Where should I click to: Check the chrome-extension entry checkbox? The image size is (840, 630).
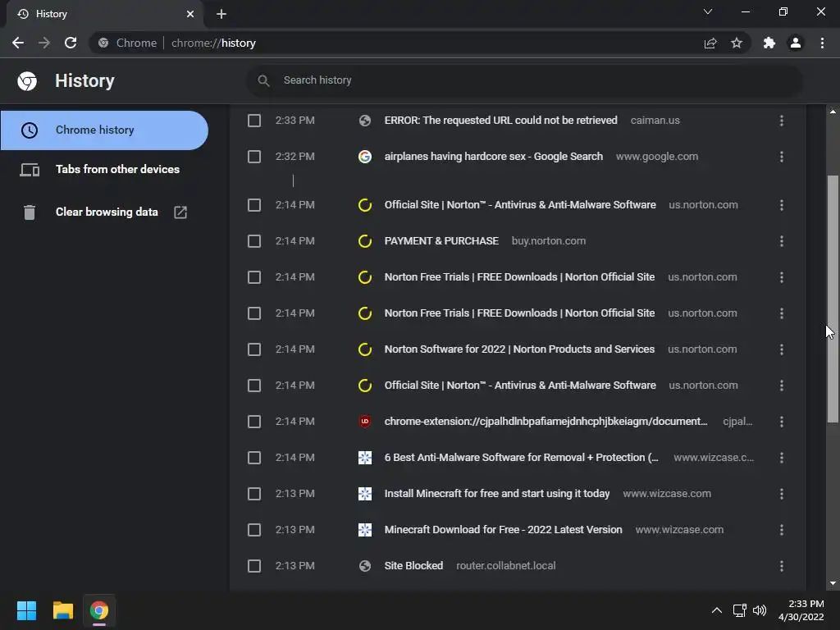coord(254,422)
